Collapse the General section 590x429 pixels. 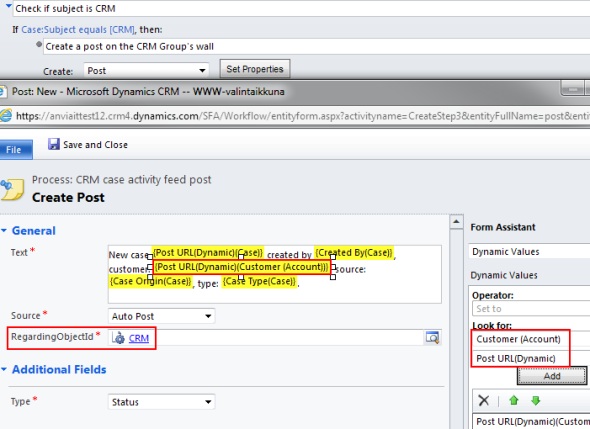pyautogui.click(x=4, y=230)
